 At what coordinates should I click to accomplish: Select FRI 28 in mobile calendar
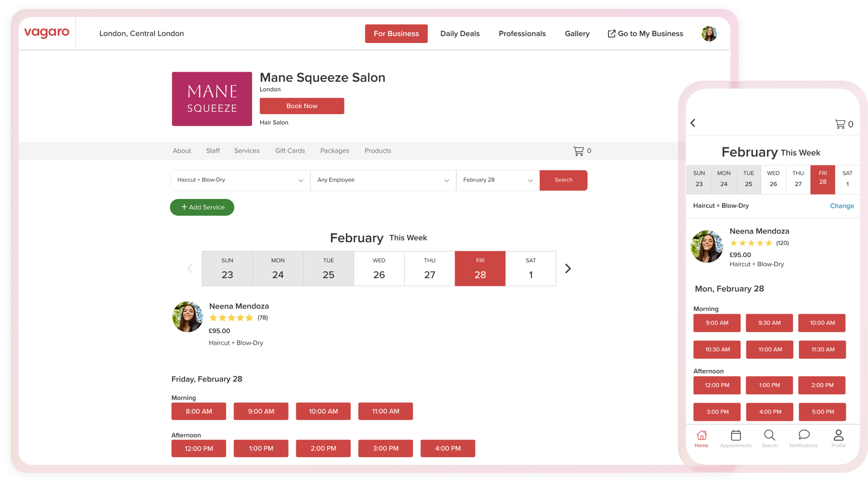(823, 180)
